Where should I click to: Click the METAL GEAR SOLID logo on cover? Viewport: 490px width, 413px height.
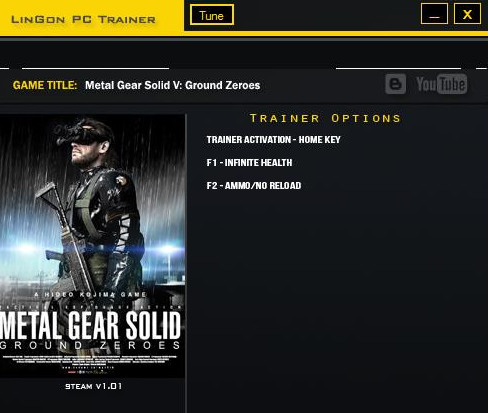(x=91, y=325)
